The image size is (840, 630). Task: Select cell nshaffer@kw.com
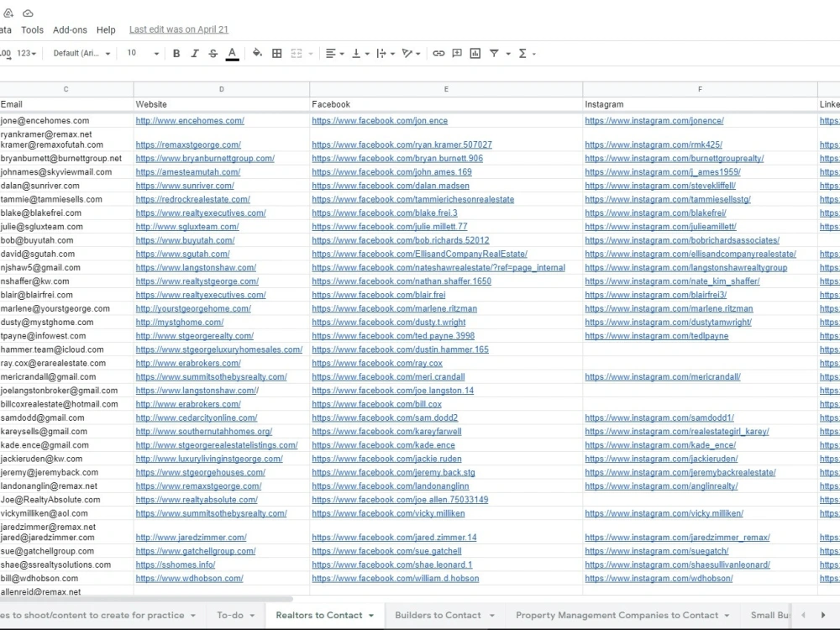66,281
